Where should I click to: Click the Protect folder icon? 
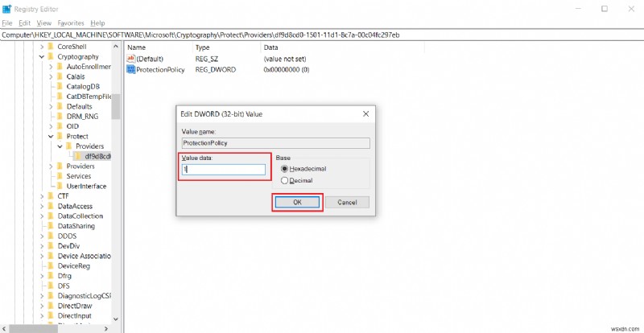point(60,136)
